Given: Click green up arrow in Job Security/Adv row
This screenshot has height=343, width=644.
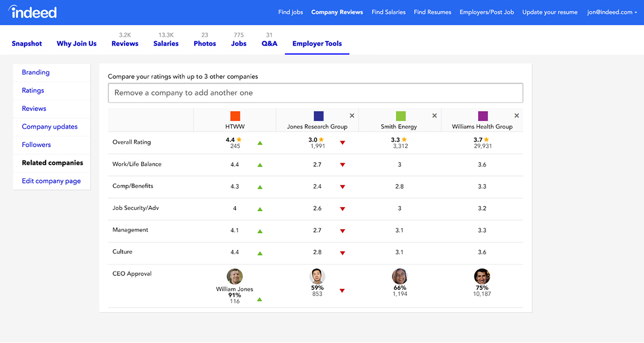Looking at the screenshot, I should pos(260,209).
